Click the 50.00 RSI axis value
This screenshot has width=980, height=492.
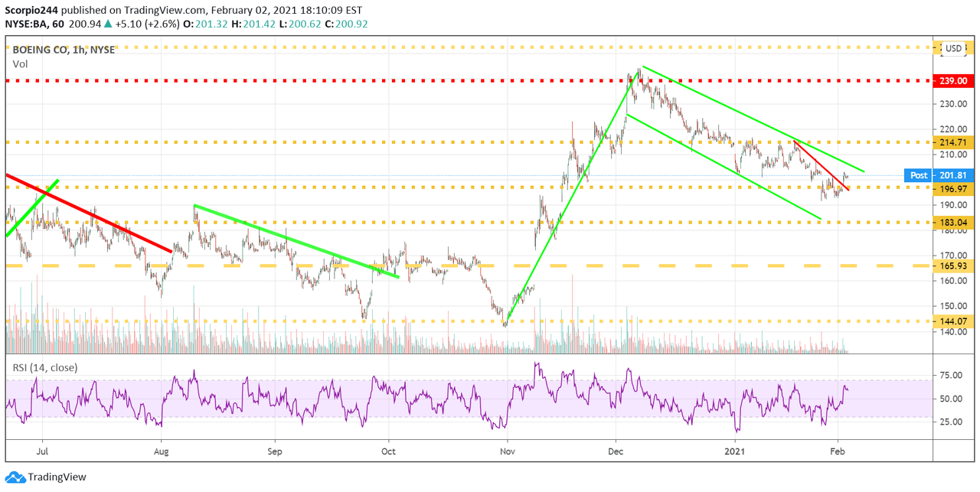coord(949,399)
